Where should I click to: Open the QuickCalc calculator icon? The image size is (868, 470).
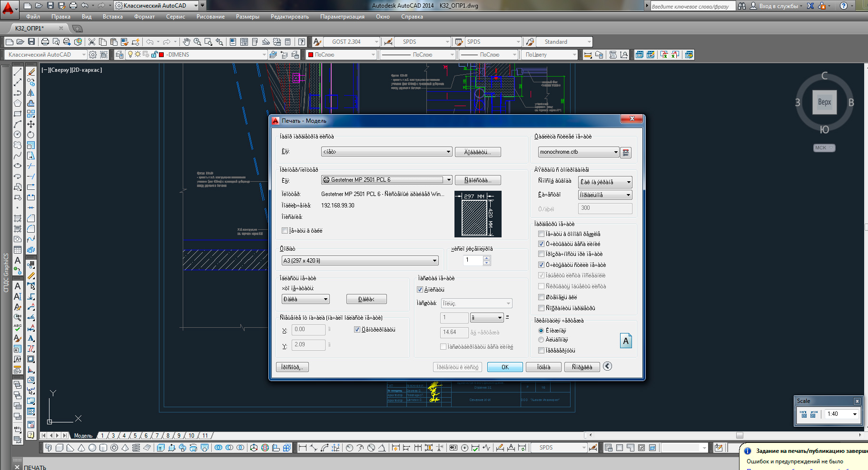coord(288,42)
